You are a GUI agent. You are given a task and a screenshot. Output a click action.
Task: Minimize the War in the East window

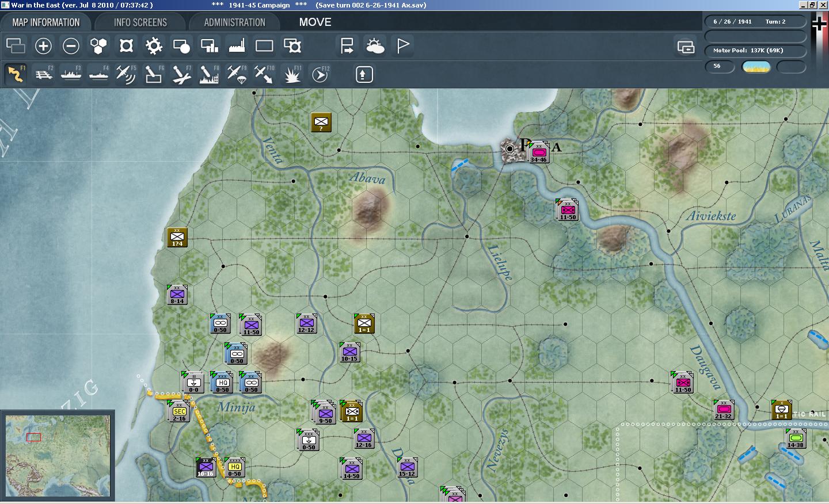804,5
